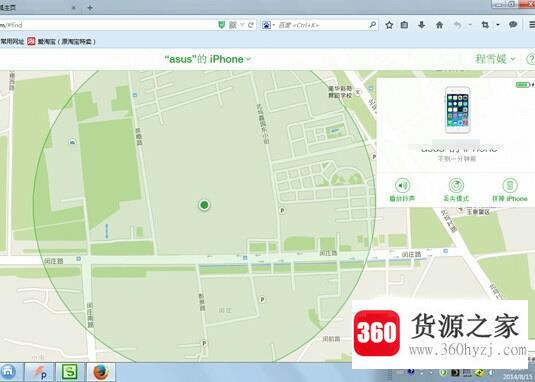Viewport: 535px width, 382px height.
Task: Click the Firefox icon in the taskbar
Action: click(x=101, y=372)
